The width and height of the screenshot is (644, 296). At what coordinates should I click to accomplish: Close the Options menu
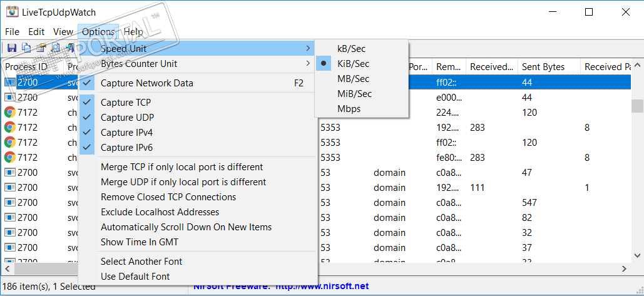click(98, 32)
